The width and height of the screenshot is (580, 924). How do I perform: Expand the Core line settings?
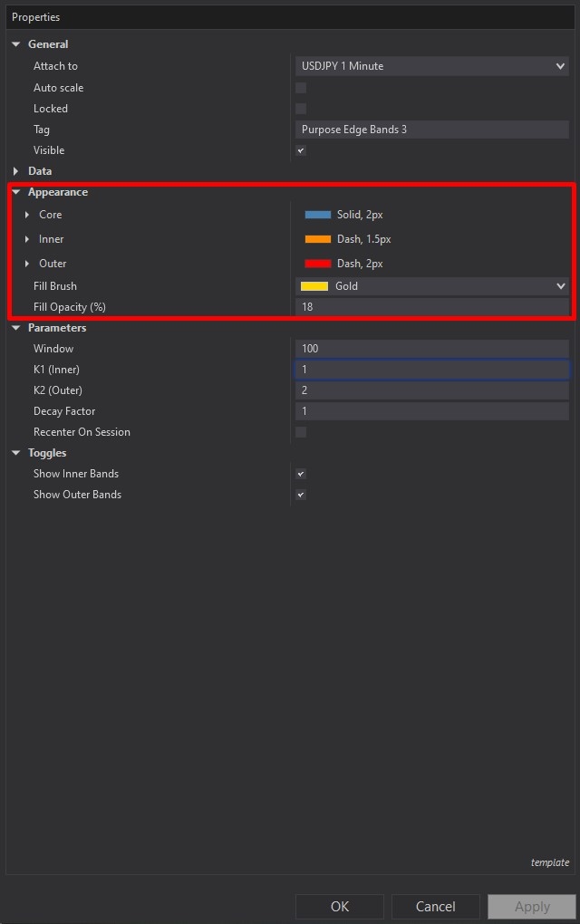coord(27,215)
